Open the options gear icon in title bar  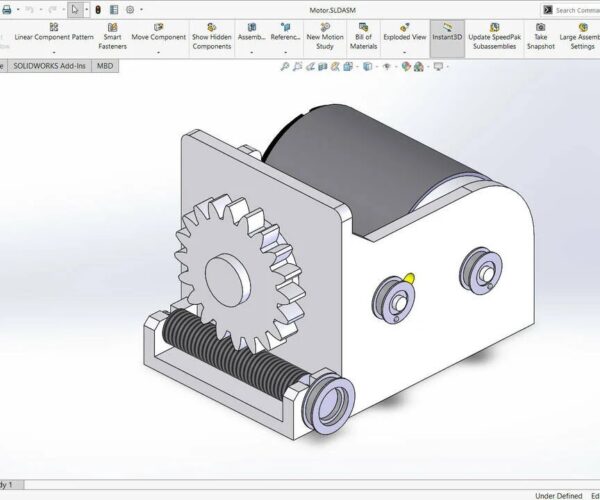click(130, 9)
